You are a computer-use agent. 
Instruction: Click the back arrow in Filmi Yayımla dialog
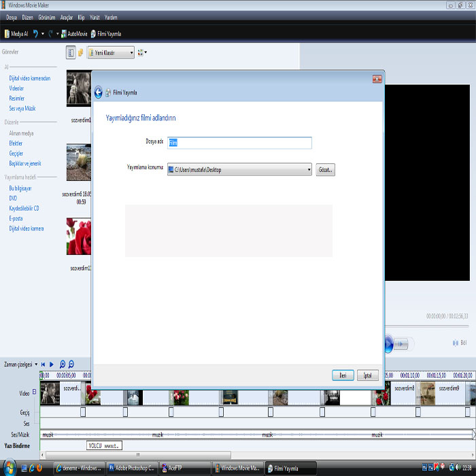98,92
